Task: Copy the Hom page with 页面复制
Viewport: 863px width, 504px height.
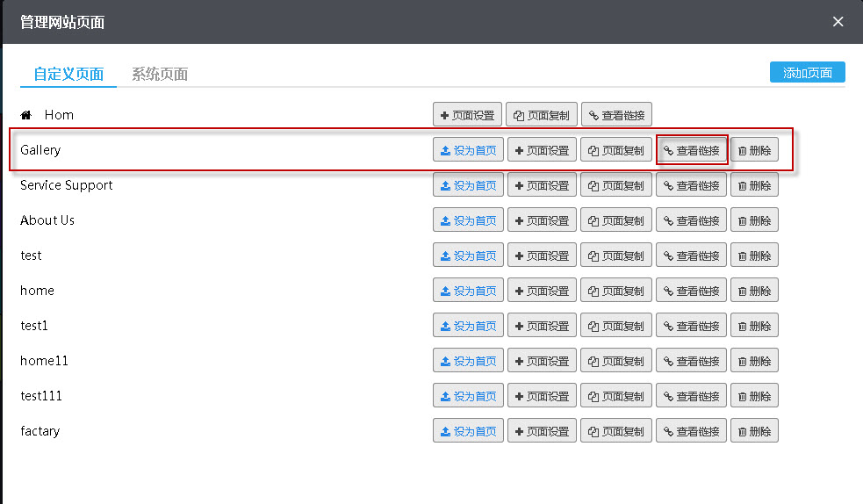Action: pos(541,115)
